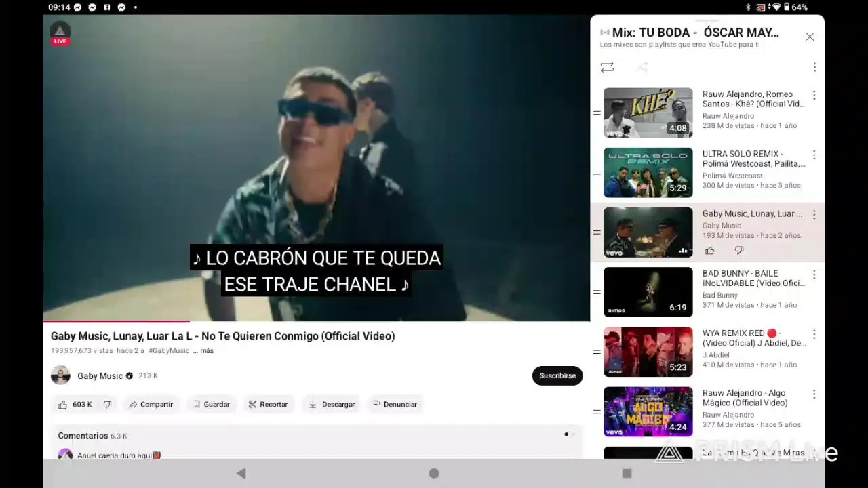Select the '193,957,673 vistas' view count
Image resolution: width=868 pixels, height=488 pixels.
pos(82,351)
